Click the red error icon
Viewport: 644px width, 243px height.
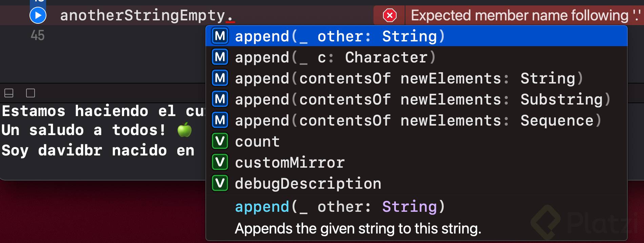coord(389,15)
